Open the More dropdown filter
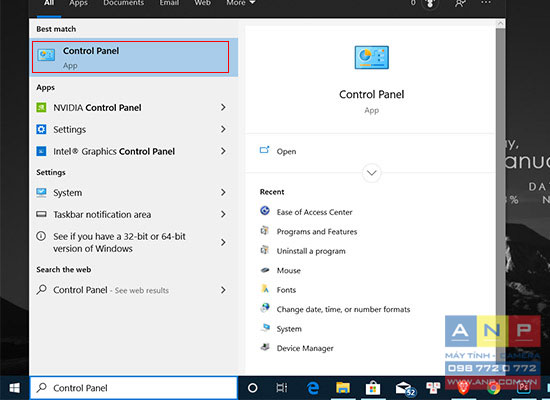550x400 pixels. (241, 3)
